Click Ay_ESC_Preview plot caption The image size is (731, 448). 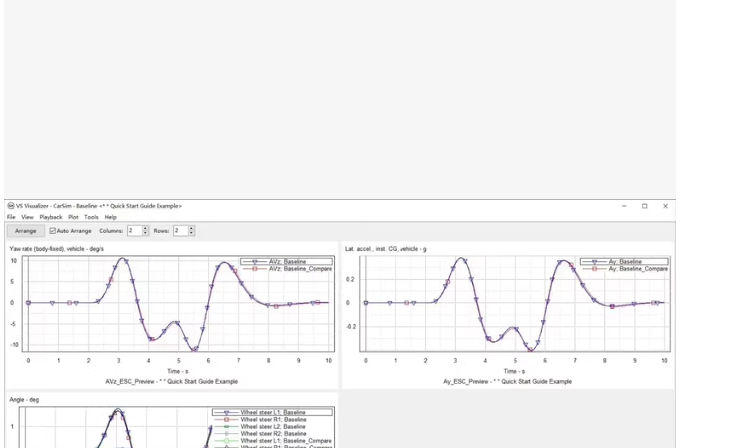(x=507, y=381)
